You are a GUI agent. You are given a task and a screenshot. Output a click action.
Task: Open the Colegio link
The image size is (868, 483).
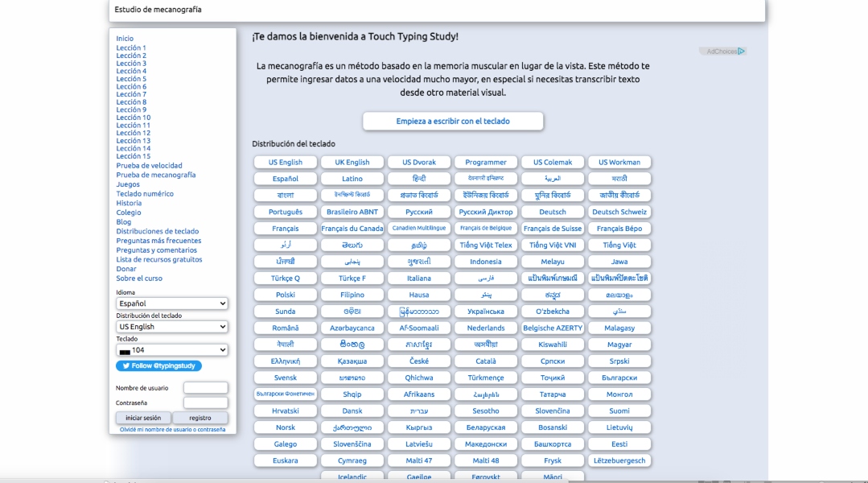tap(129, 213)
